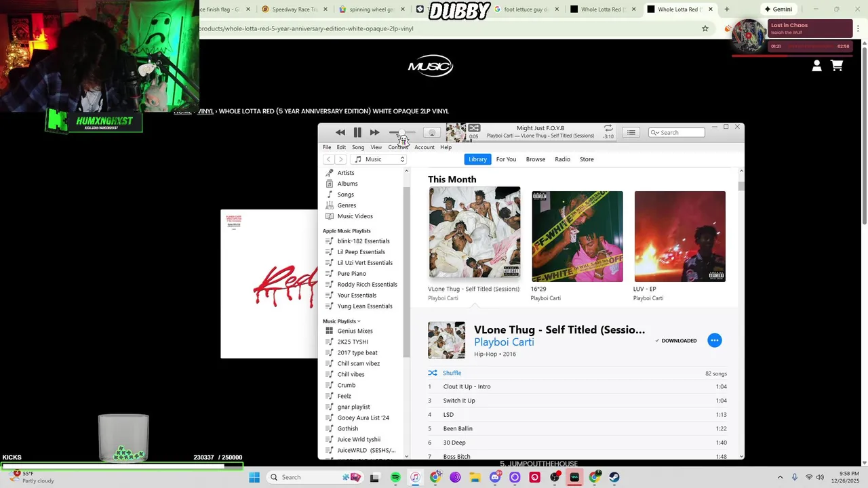Image resolution: width=868 pixels, height=488 pixels.
Task: Toggle shuffle in the now-playing display
Action: pos(474,128)
